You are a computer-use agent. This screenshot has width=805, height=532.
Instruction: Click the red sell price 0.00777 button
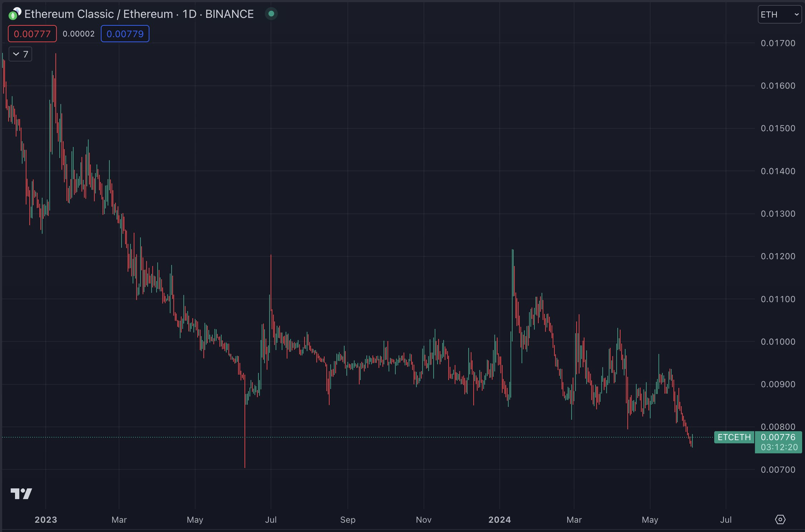point(32,34)
